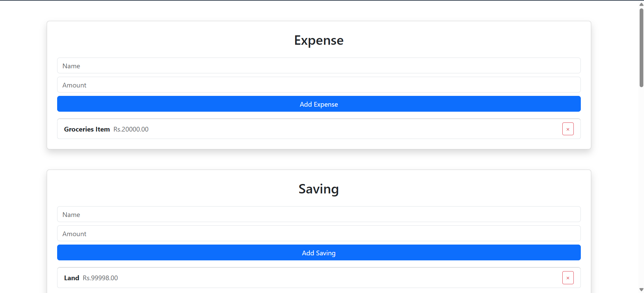Image resolution: width=644 pixels, height=293 pixels.
Task: Focus the Expense Name input field
Action: [x=319, y=66]
